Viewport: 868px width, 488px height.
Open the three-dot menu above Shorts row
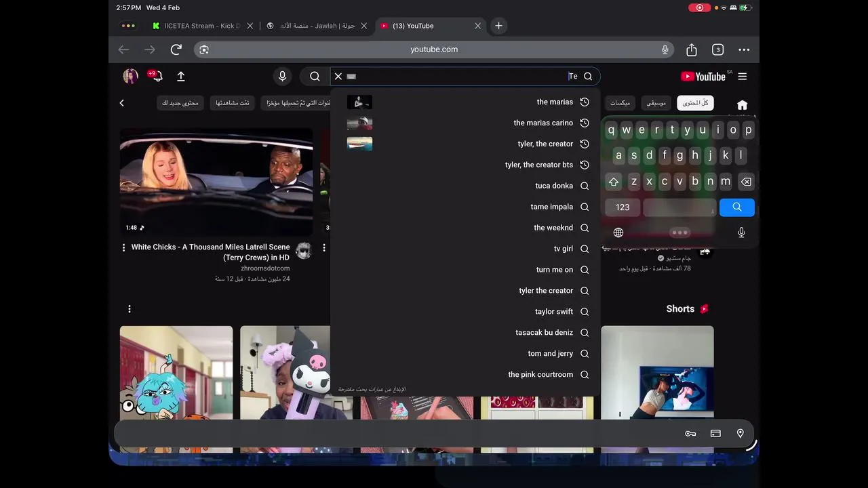point(130,309)
